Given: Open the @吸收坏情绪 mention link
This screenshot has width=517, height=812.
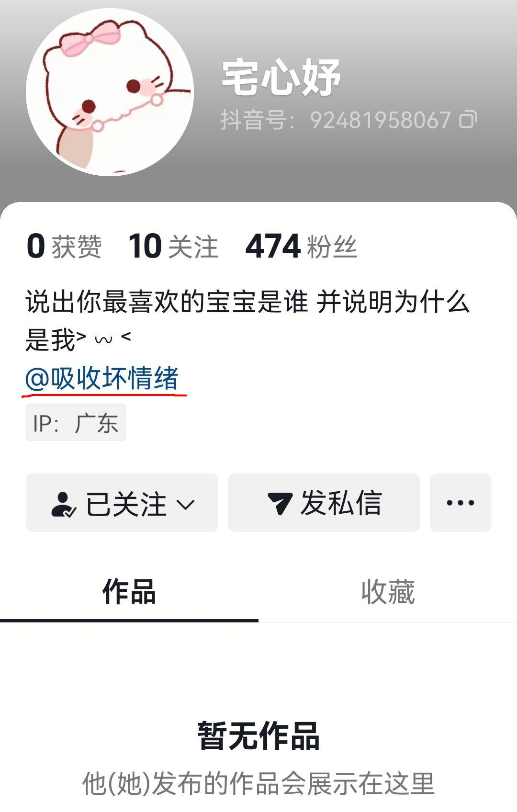Looking at the screenshot, I should (102, 378).
